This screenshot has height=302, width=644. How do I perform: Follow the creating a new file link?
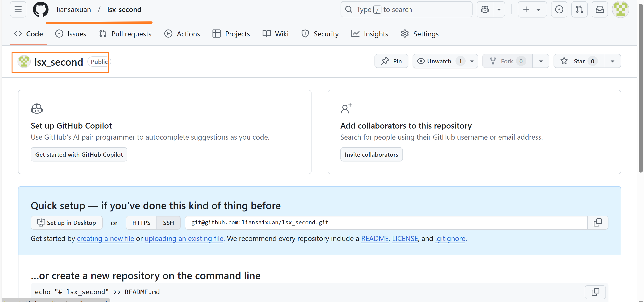coord(105,239)
